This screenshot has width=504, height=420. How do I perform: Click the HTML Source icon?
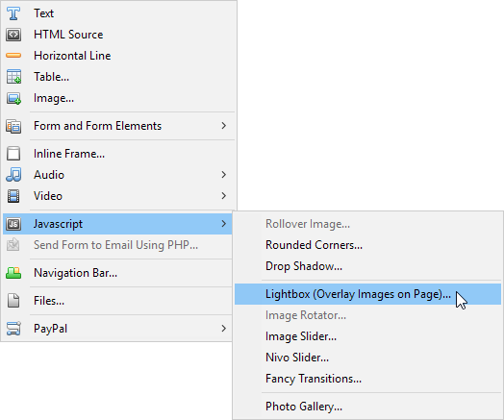[13, 35]
